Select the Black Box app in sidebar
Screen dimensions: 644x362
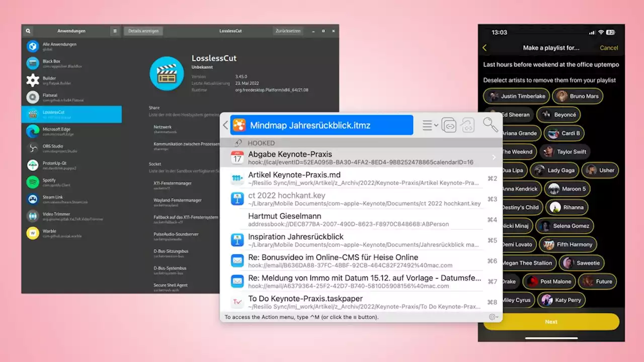point(71,63)
